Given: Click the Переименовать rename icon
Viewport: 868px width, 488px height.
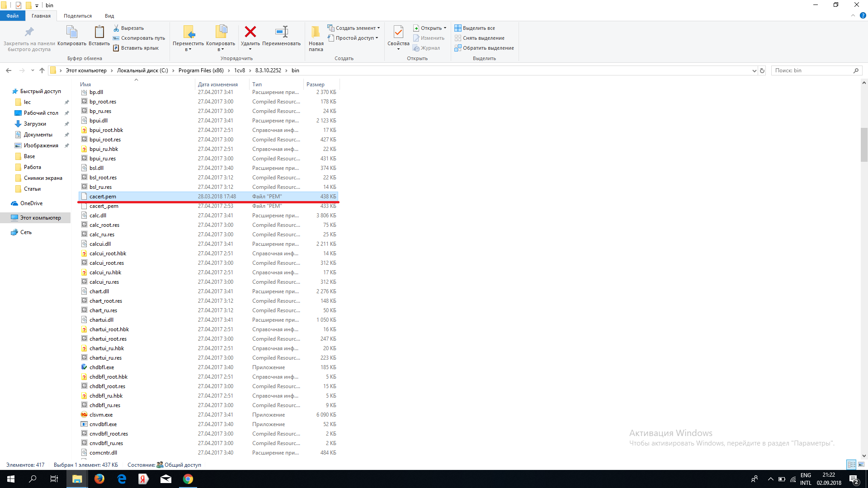Looking at the screenshot, I should tap(281, 32).
